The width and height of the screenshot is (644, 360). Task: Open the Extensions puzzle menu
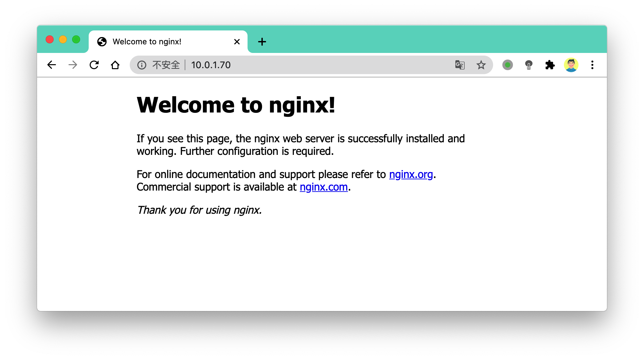point(550,65)
